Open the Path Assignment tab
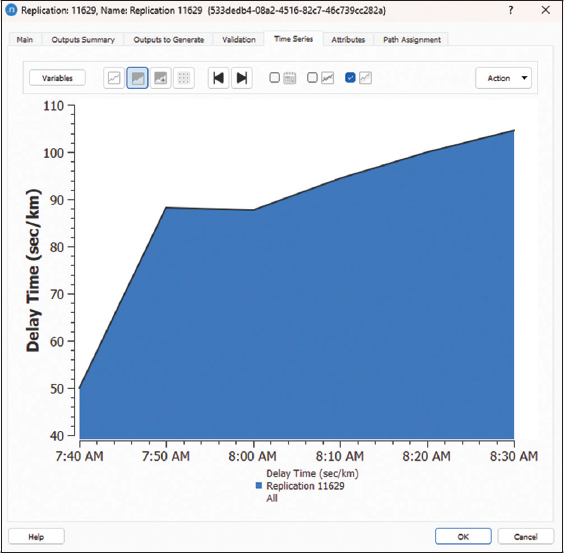Image resolution: width=564 pixels, height=553 pixels. [x=412, y=40]
